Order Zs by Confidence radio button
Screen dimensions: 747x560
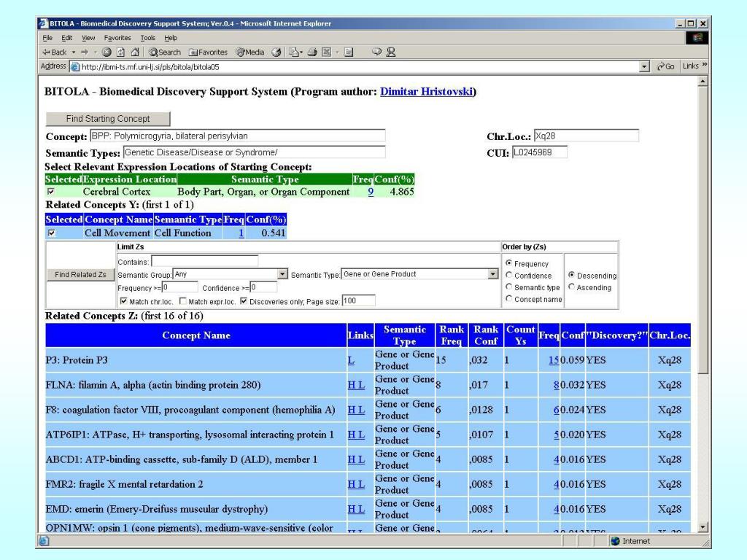click(x=508, y=275)
